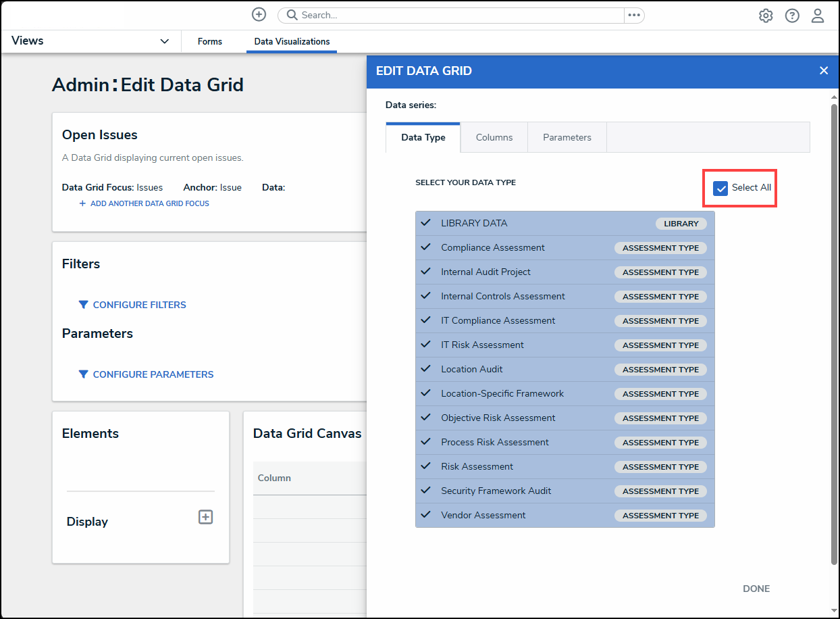Click the DONE button
840x619 pixels.
coord(756,589)
